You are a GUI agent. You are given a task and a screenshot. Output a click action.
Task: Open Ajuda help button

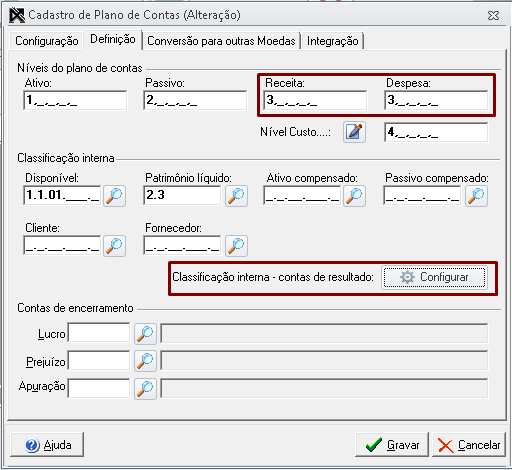47,445
